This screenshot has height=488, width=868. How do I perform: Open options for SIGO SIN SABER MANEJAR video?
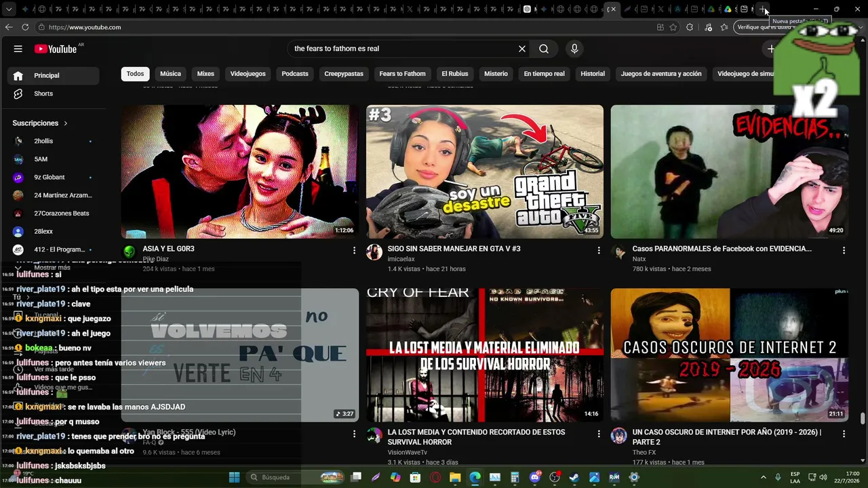[x=599, y=251]
